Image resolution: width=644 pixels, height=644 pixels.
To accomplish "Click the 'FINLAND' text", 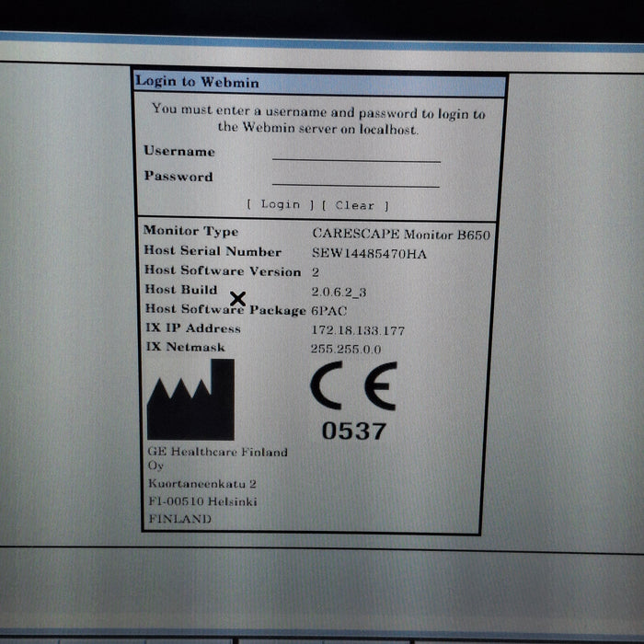I will 180,519.
